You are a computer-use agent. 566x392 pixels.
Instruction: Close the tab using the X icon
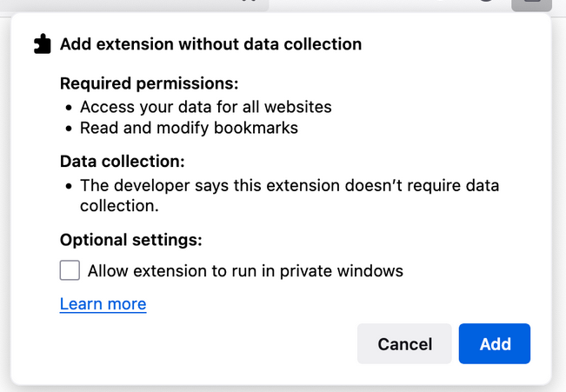pyautogui.click(x=249, y=2)
